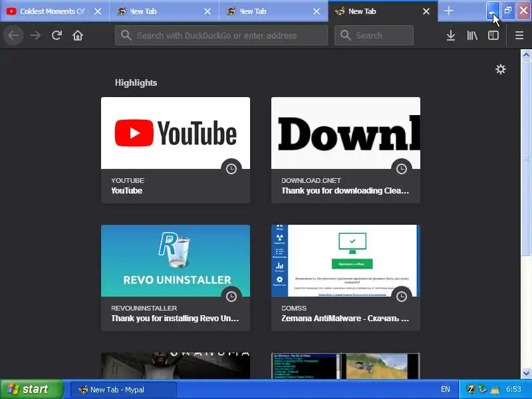Click the DOWNLOAD.CNET source label
The height and width of the screenshot is (399, 532).
point(311,180)
